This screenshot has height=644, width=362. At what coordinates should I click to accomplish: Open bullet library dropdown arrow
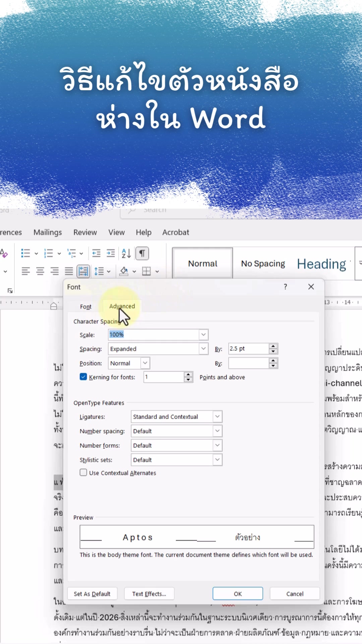click(x=36, y=254)
